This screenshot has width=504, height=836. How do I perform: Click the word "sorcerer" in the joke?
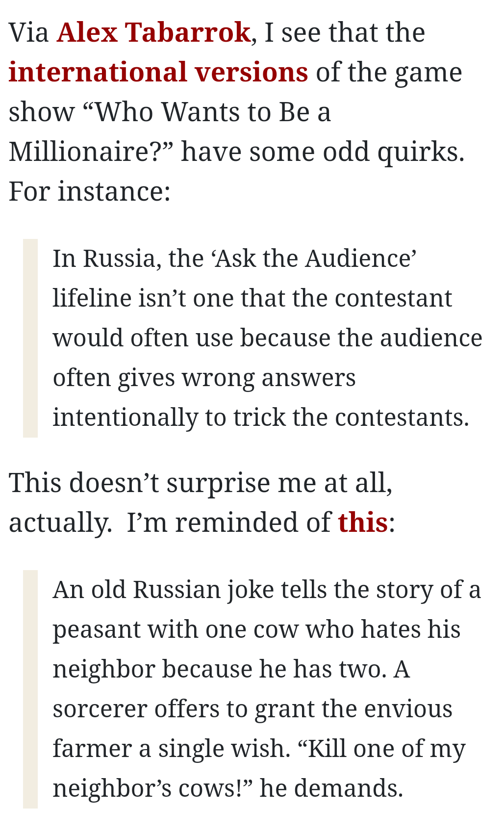pos(100,709)
